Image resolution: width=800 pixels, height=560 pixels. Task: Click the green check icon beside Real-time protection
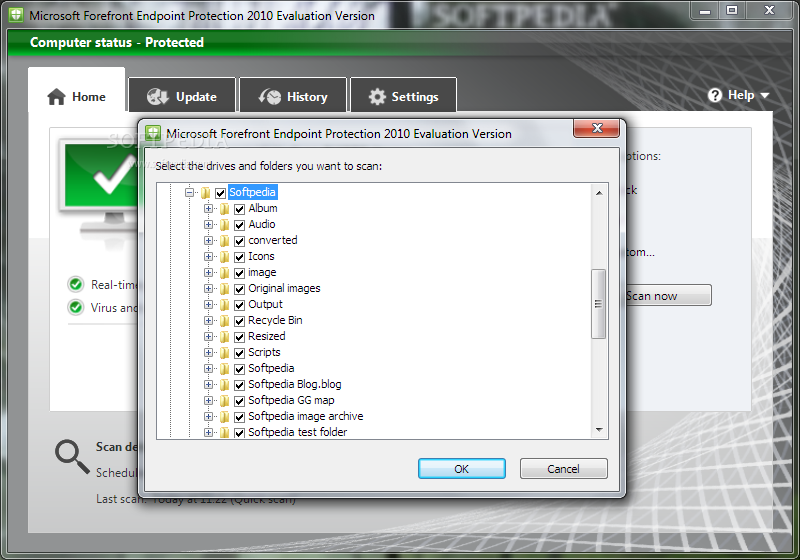[76, 284]
